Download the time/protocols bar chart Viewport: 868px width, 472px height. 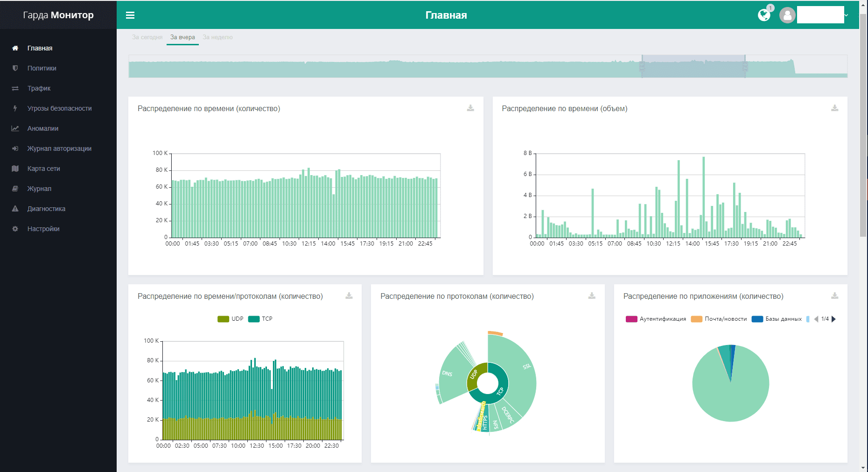point(349,296)
